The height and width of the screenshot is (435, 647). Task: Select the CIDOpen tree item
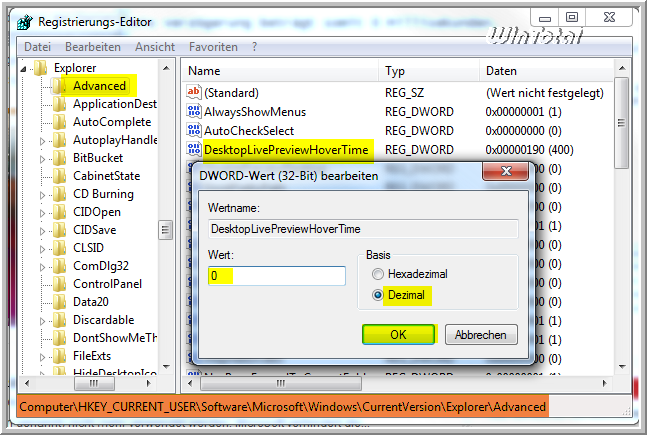[97, 212]
